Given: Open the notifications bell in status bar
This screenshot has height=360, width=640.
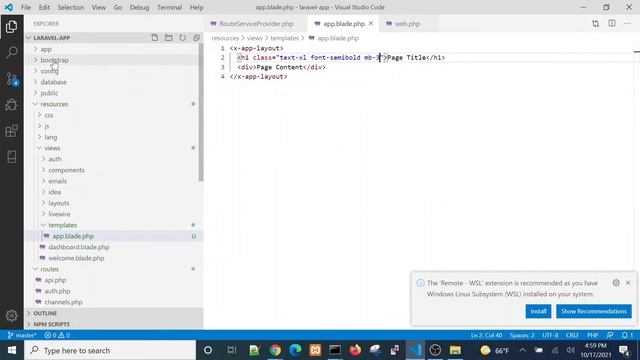Looking at the screenshot, I should pos(627,335).
